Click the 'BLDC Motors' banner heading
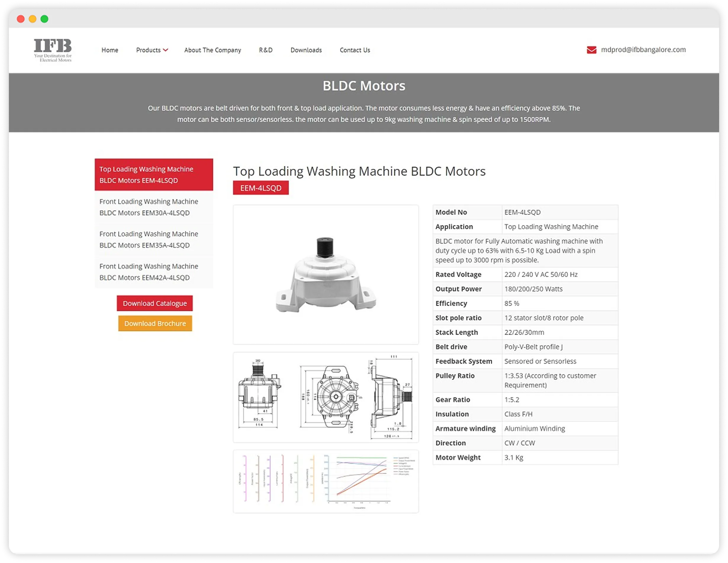The height and width of the screenshot is (563, 728). tap(364, 86)
